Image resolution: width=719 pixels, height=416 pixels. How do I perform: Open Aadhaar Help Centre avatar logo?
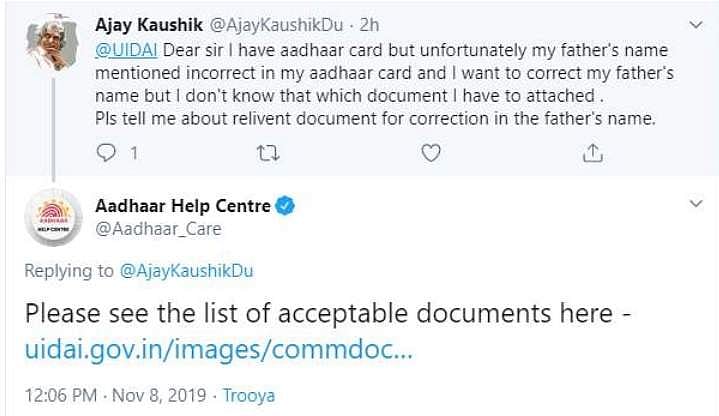(x=52, y=217)
